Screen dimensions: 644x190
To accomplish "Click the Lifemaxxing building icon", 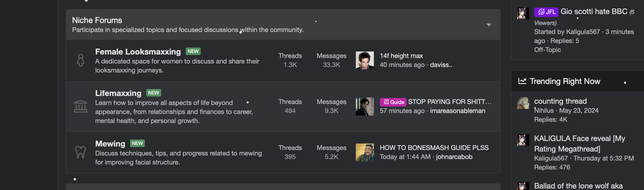I will coord(80,106).
